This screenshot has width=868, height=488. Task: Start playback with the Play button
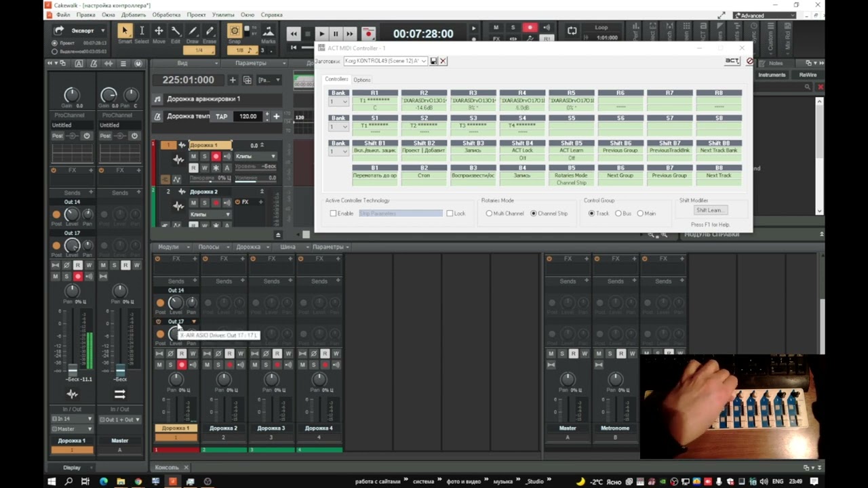[321, 33]
